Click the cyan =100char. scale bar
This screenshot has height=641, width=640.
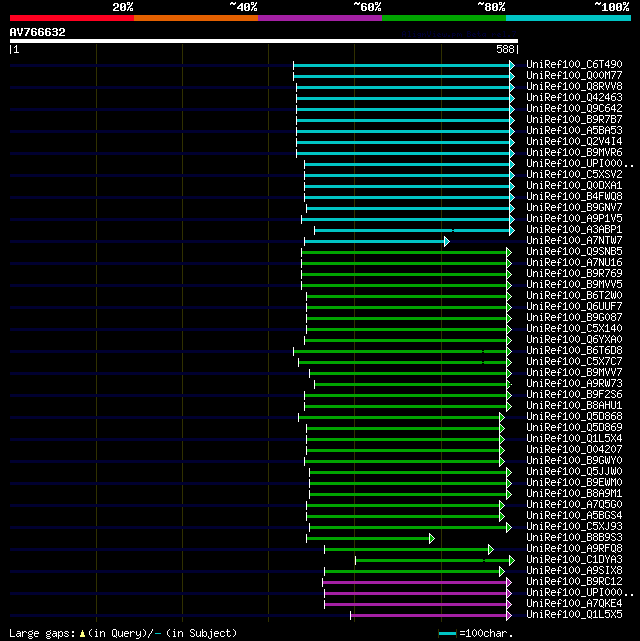tap(448, 634)
